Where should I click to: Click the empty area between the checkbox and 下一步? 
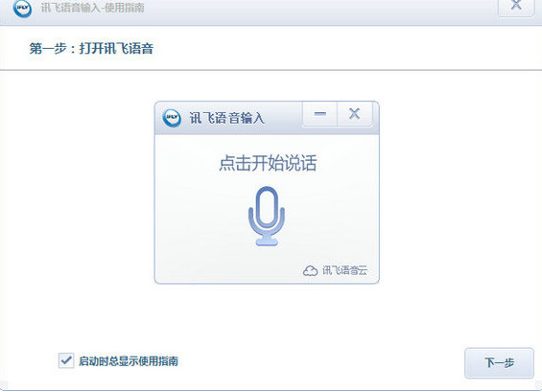coord(321,362)
